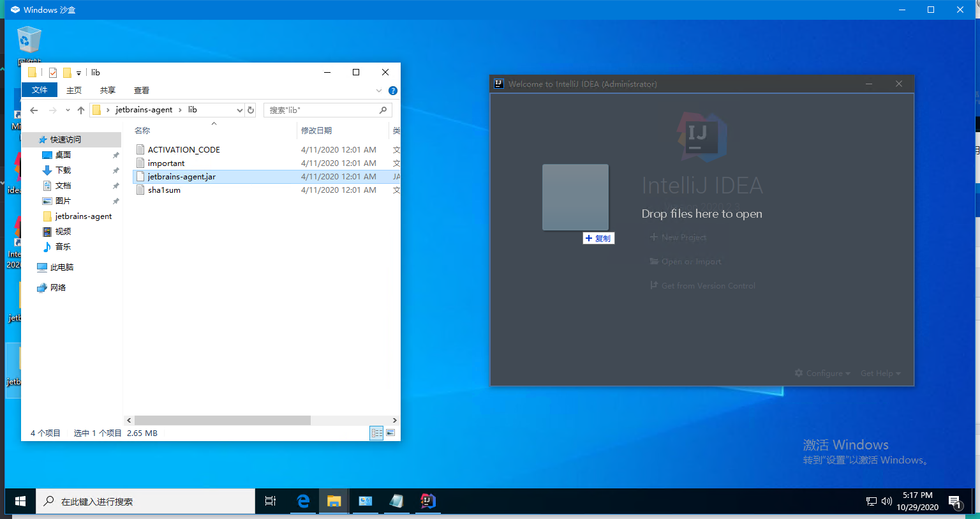Click the taskbar search box
The image size is (980, 519).
pyautogui.click(x=145, y=501)
